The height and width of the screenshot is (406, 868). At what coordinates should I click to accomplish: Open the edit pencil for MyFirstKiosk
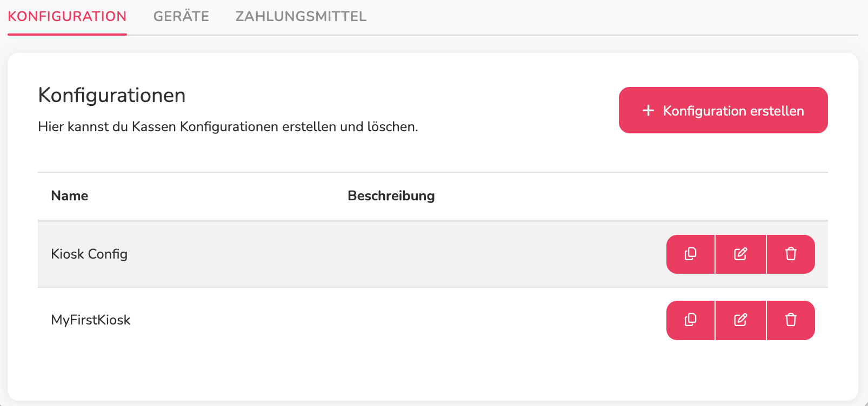(740, 320)
